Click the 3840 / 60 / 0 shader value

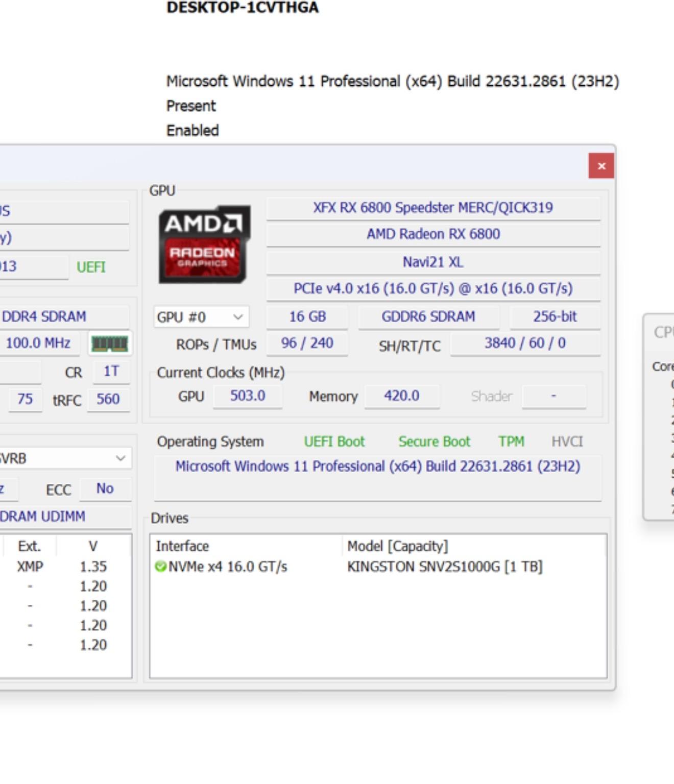pyautogui.click(x=525, y=344)
